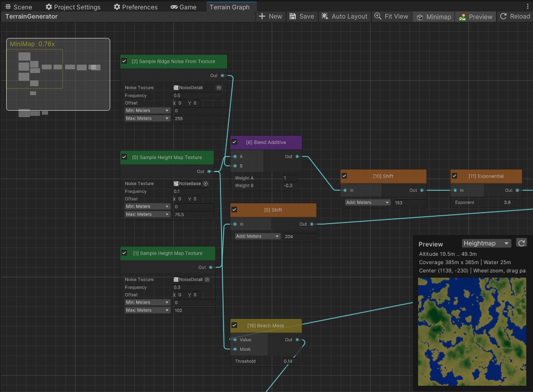Click the overflow menu dots at top right
533x392 pixels.
click(528, 5)
